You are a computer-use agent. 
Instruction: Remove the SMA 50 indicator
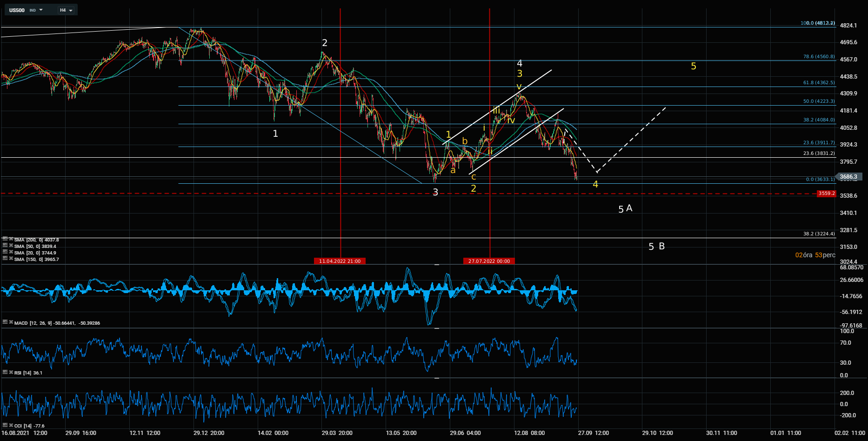(x=11, y=246)
